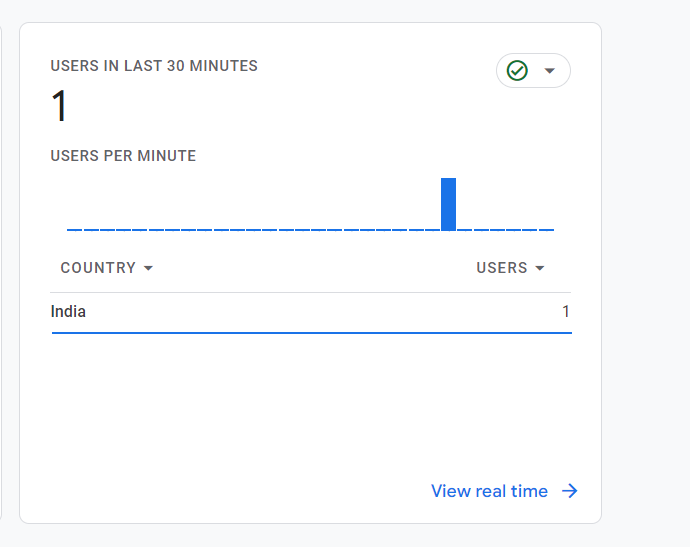This screenshot has width=690, height=547.
Task: Click the large total users number
Action: [60, 107]
